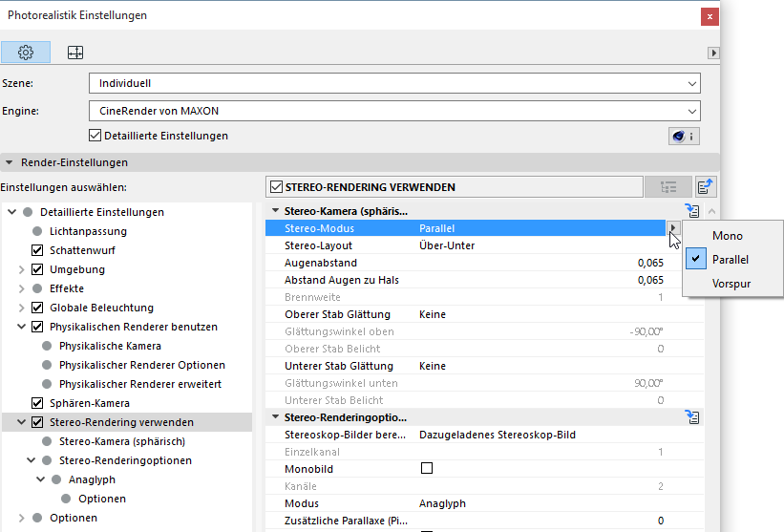Click the settings transfer icon button
The width and height of the screenshot is (784, 532).
tap(705, 187)
